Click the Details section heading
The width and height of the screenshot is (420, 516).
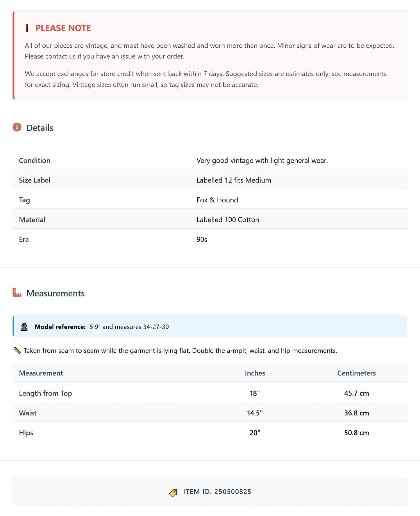[40, 128]
